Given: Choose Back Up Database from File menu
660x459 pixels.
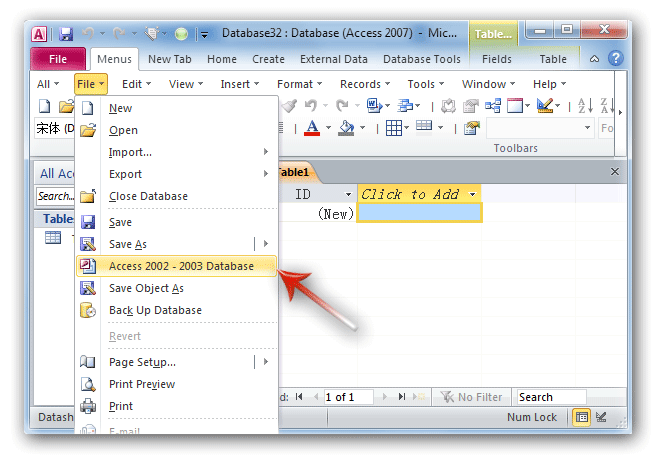Looking at the screenshot, I should click(x=155, y=310).
